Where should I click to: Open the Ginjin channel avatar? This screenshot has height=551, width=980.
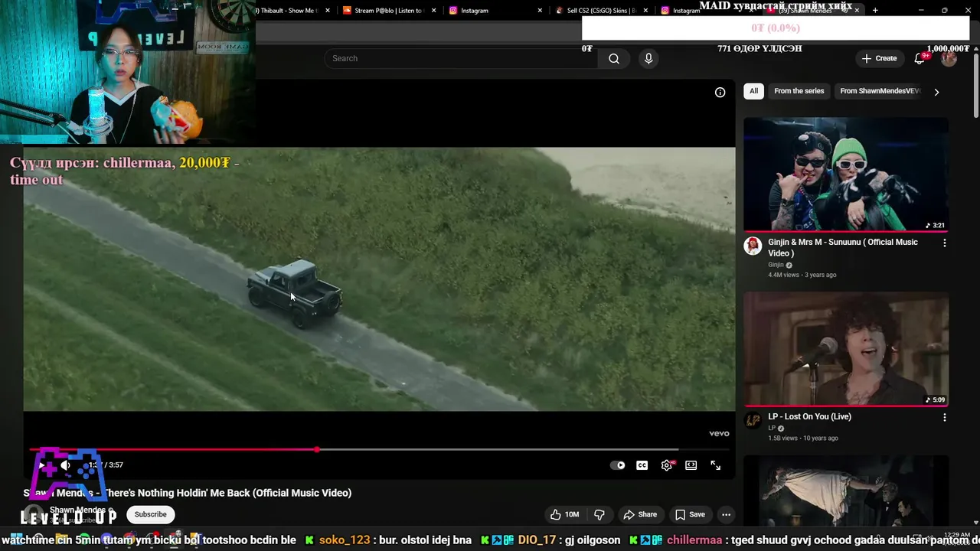click(753, 246)
